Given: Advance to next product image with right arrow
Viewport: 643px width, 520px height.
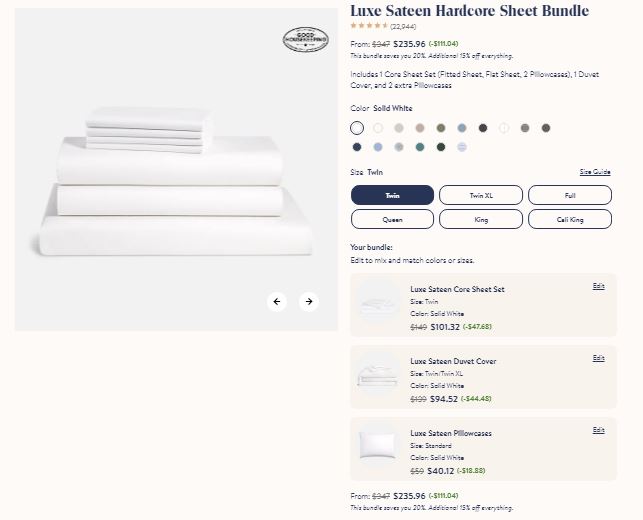Looking at the screenshot, I should coord(309,301).
